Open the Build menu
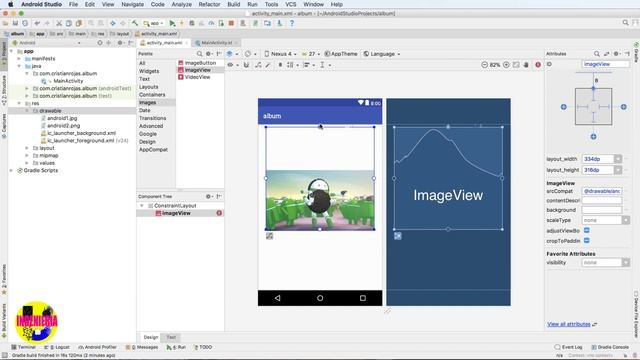The height and width of the screenshot is (360, 640). click(x=233, y=4)
